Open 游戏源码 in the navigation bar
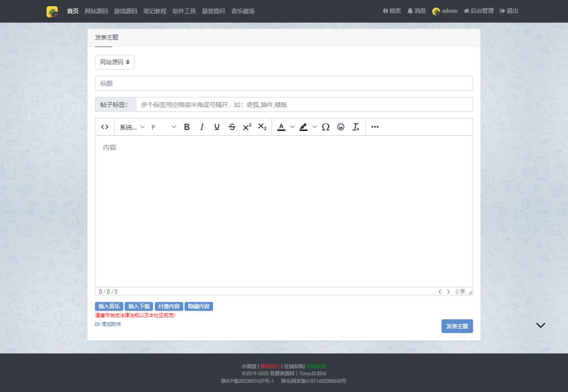 coord(125,11)
